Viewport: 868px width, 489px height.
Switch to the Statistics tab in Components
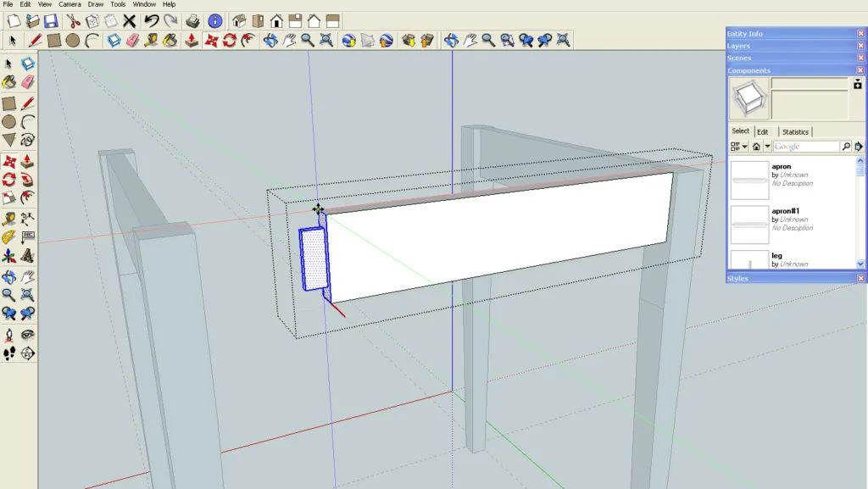(795, 132)
